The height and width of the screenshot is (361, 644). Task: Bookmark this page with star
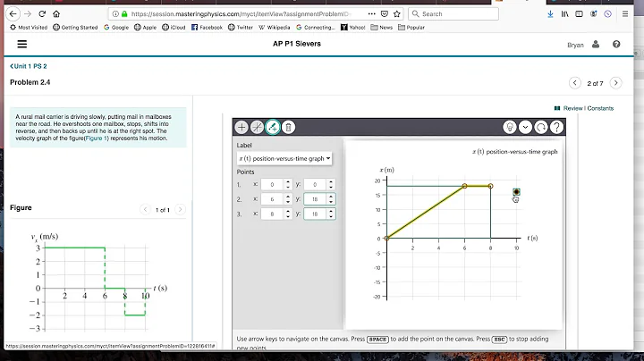(397, 14)
